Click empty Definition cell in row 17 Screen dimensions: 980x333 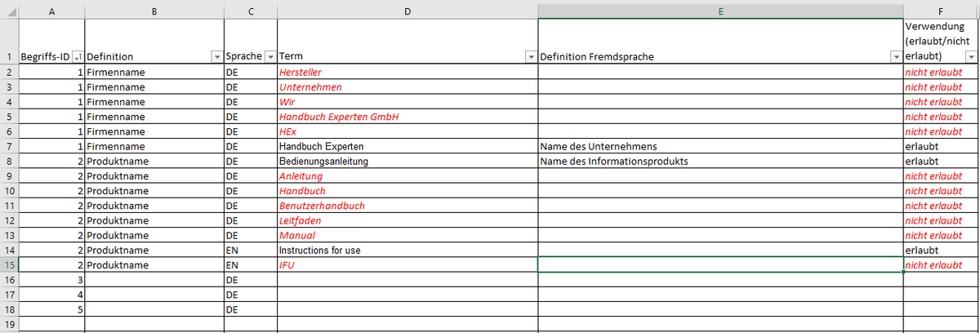[x=154, y=295]
